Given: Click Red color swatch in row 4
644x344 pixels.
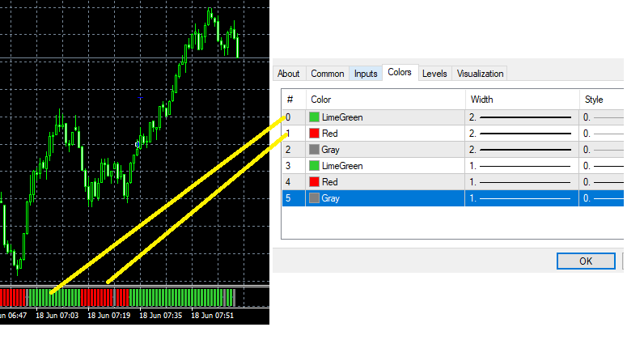Looking at the screenshot, I should click(314, 181).
